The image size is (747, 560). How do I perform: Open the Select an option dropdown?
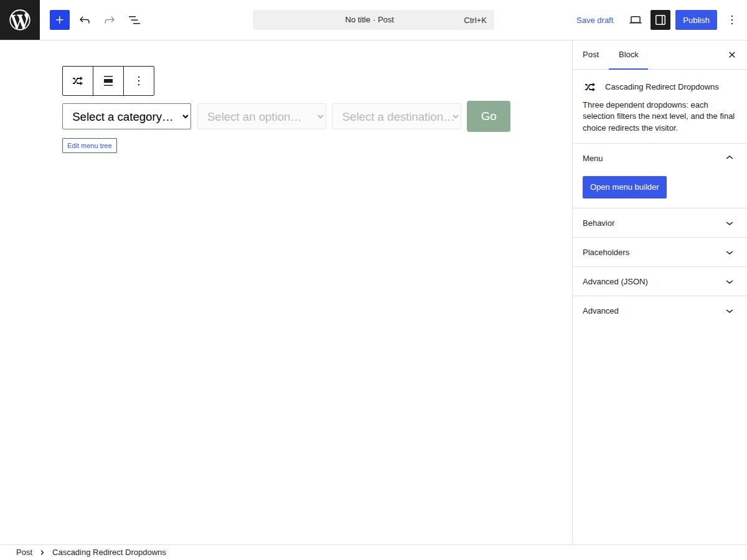pos(261,116)
